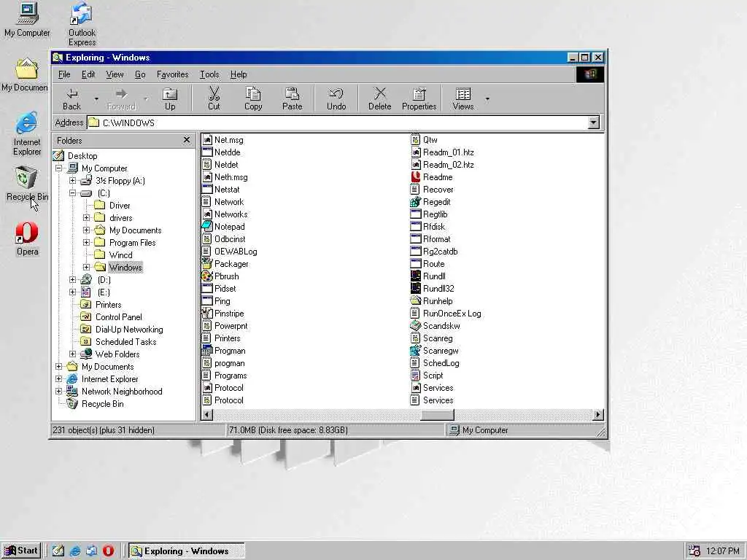
Task: Click the Paste toolbar icon
Action: click(292, 98)
